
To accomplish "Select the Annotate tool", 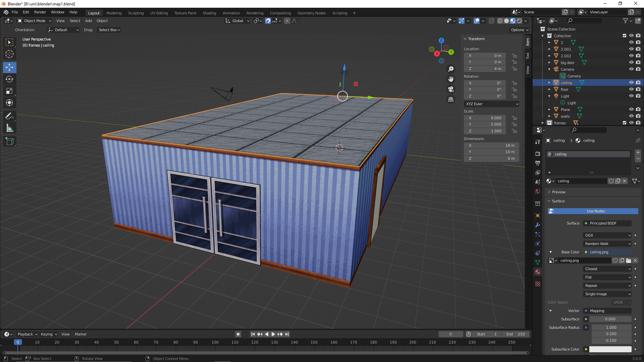I will coord(9,116).
